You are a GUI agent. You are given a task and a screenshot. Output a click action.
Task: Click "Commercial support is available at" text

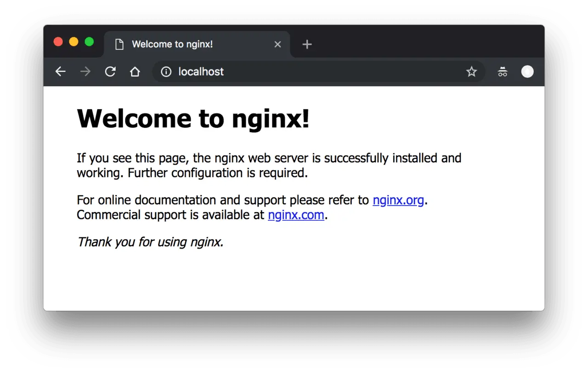click(170, 215)
